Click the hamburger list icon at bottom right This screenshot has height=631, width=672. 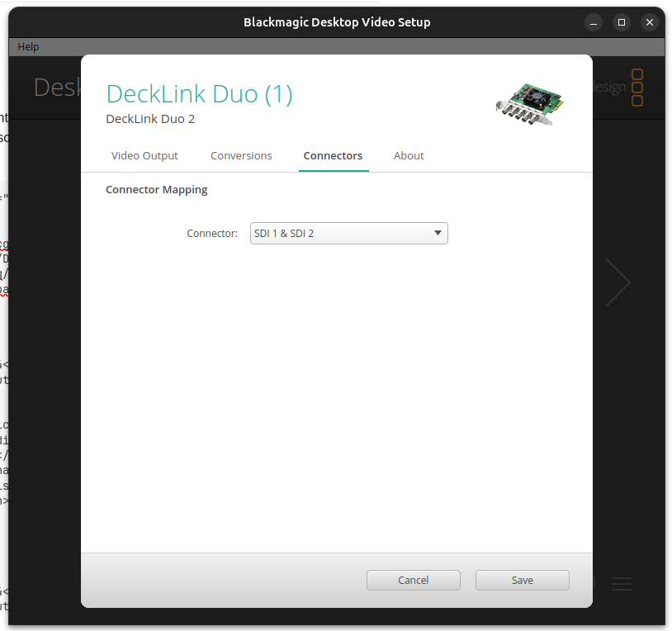tap(622, 584)
